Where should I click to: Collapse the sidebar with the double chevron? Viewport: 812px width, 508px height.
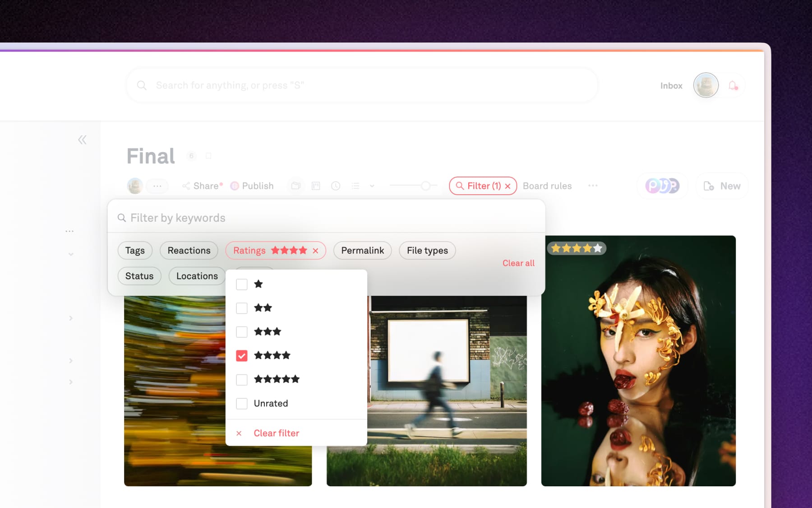tap(82, 140)
